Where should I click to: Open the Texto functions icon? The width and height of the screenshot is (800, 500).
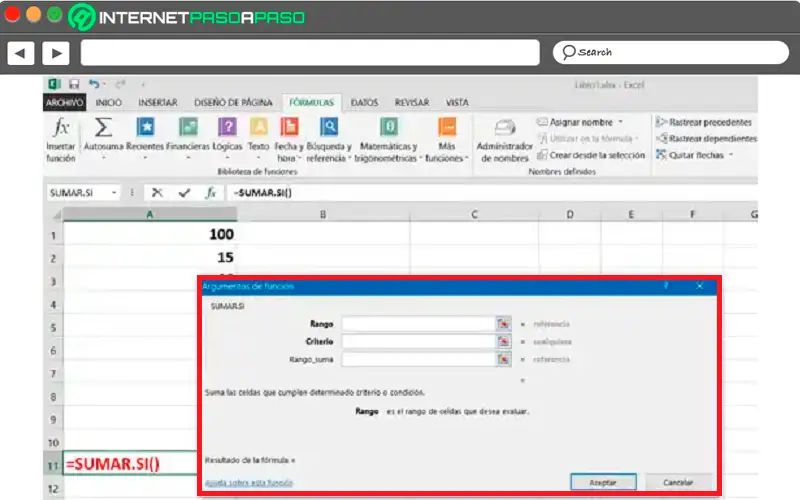pyautogui.click(x=258, y=127)
